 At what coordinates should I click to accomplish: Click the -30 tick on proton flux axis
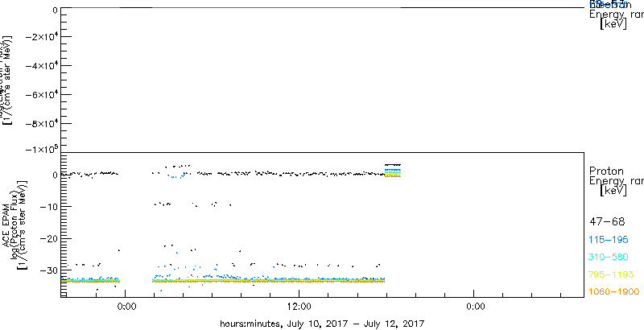tap(48, 270)
